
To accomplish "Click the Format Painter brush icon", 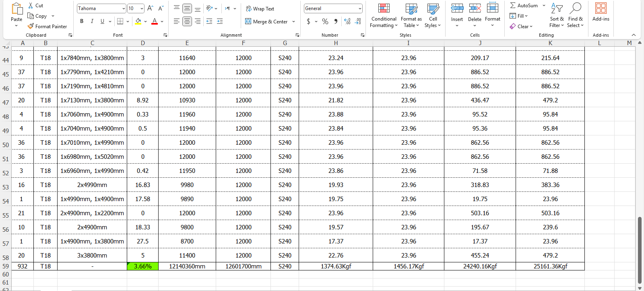I will (x=31, y=26).
